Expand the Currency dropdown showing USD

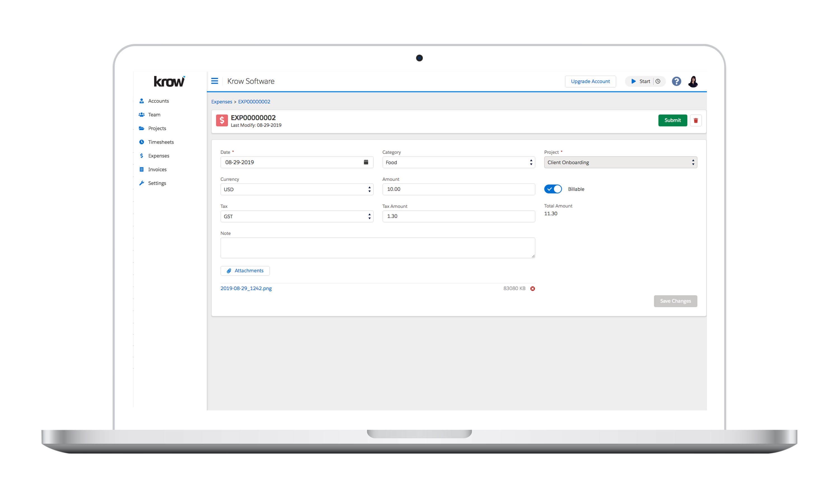[x=296, y=190]
